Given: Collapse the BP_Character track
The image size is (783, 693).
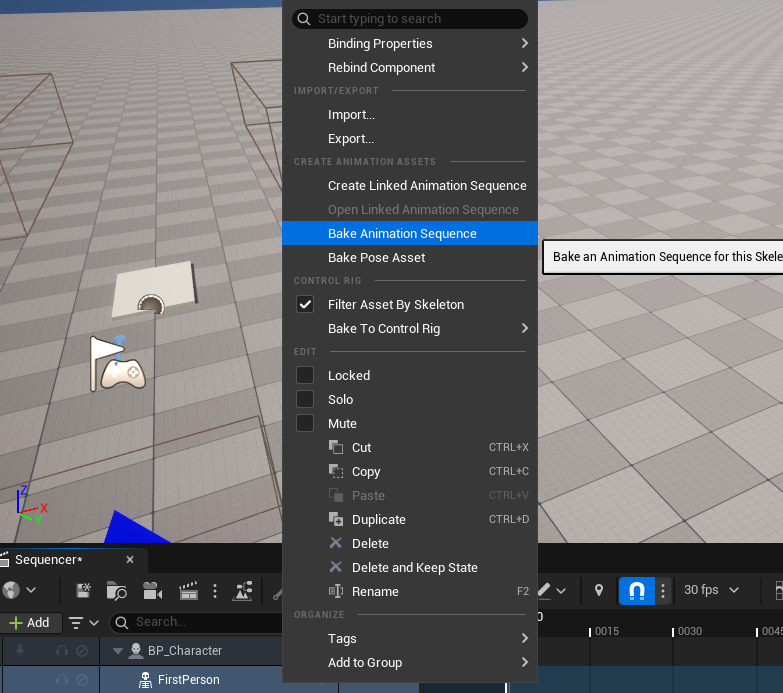Looking at the screenshot, I should (x=118, y=651).
